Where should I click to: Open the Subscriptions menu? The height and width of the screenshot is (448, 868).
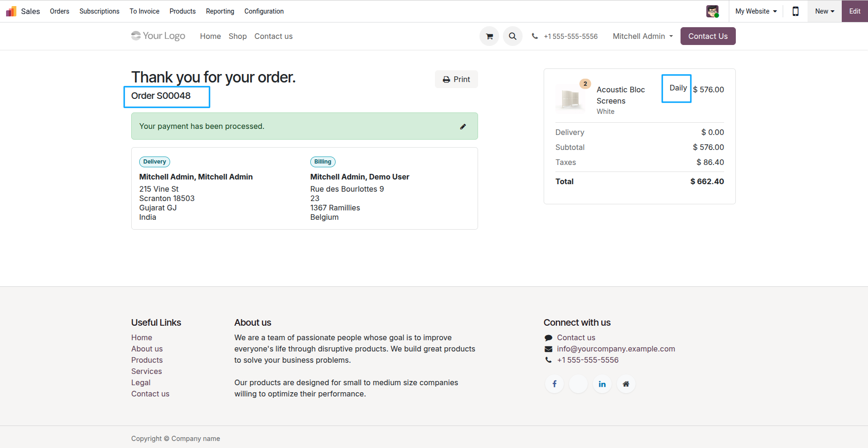(x=99, y=11)
